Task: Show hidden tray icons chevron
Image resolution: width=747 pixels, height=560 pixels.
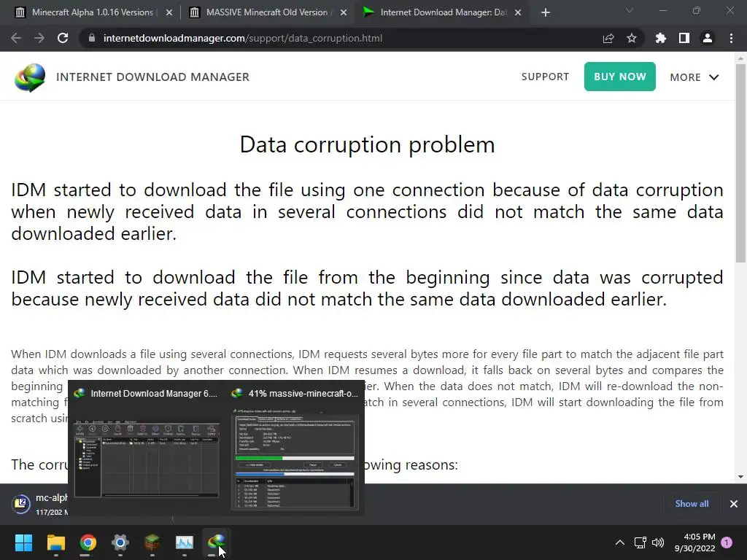Action: point(620,542)
